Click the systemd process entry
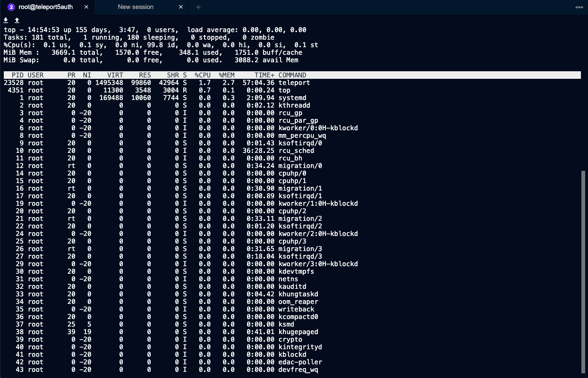This screenshot has width=588, height=378. point(189,98)
